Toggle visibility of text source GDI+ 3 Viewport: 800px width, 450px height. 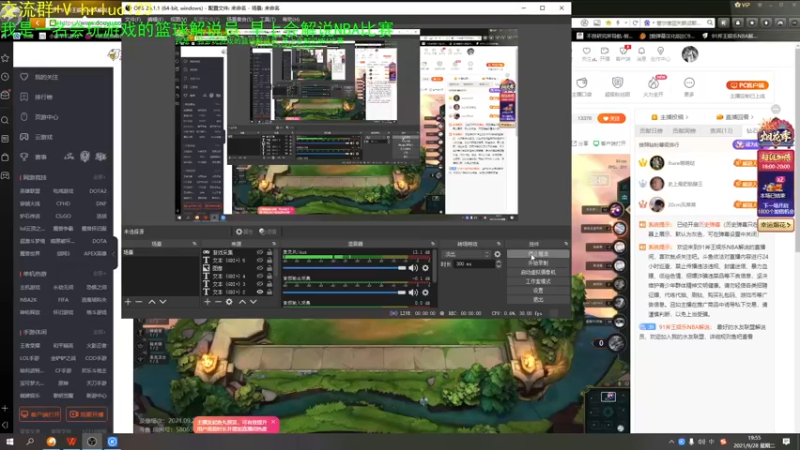pos(260,284)
